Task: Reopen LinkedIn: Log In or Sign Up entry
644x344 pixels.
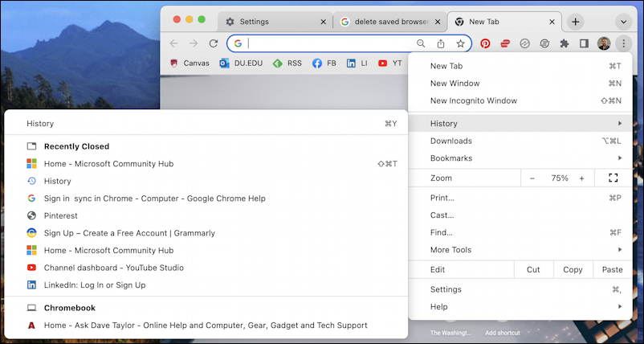Action: 206,285
